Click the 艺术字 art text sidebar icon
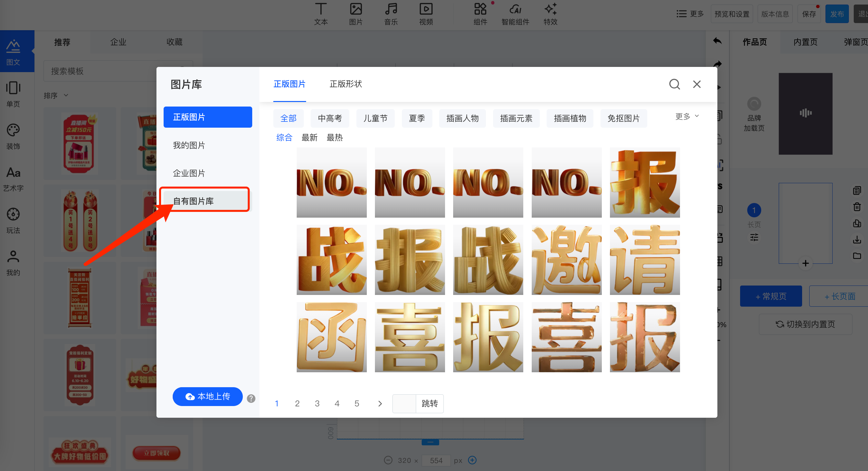Image resolution: width=868 pixels, height=471 pixels. click(x=14, y=179)
